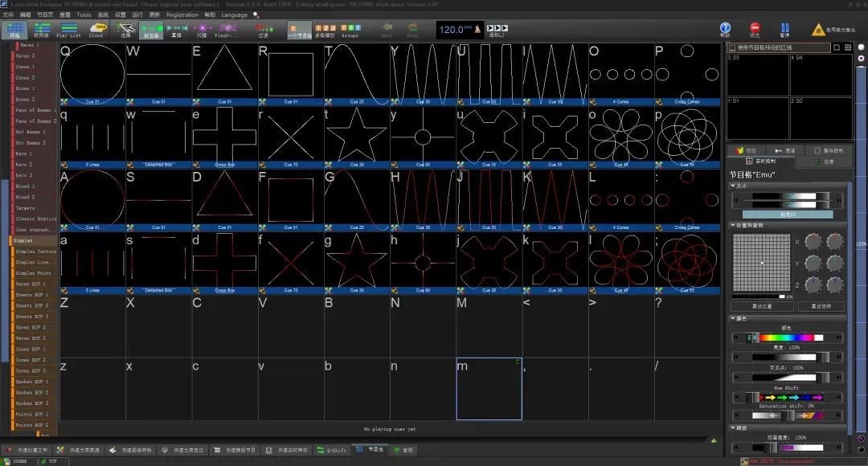This screenshot has width=868, height=466.
Task: Click the Reset Position button
Action: click(762, 306)
